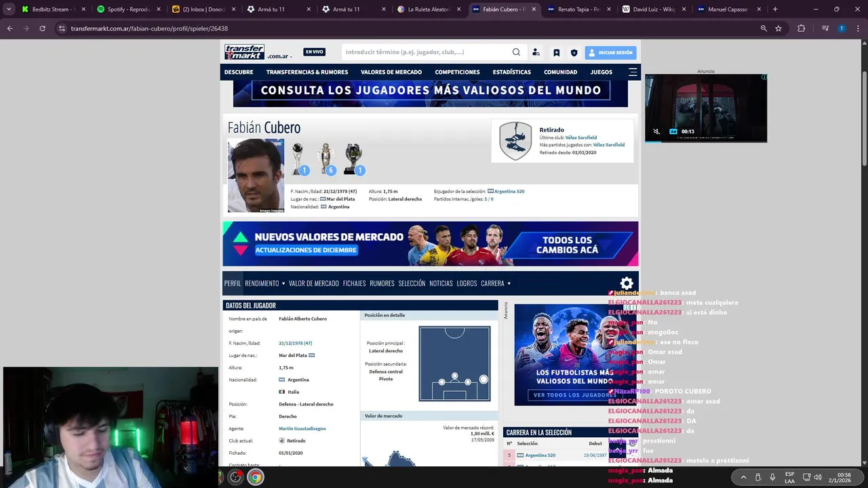The image size is (868, 488).
Task: Open the Transfermarkt bookmark watchlist icon
Action: click(x=556, y=52)
